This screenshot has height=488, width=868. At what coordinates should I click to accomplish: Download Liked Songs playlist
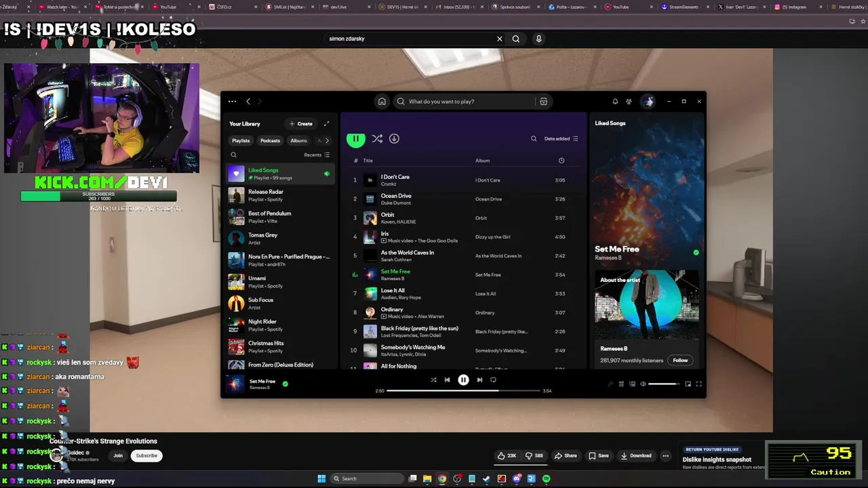pos(394,139)
